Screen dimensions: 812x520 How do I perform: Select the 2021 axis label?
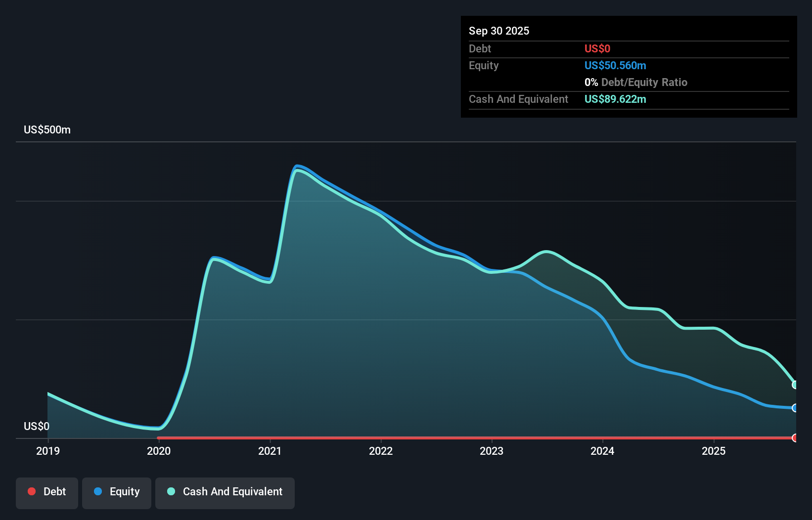270,451
